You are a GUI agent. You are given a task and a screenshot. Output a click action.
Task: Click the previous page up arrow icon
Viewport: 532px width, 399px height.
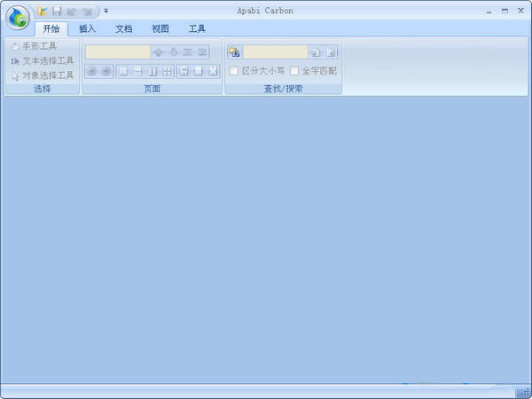(159, 52)
